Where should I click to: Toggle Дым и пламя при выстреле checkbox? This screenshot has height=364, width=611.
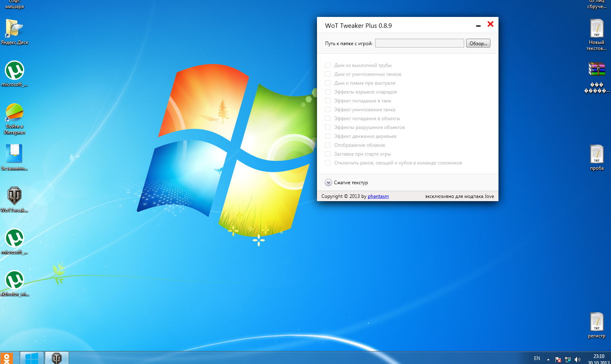[327, 83]
